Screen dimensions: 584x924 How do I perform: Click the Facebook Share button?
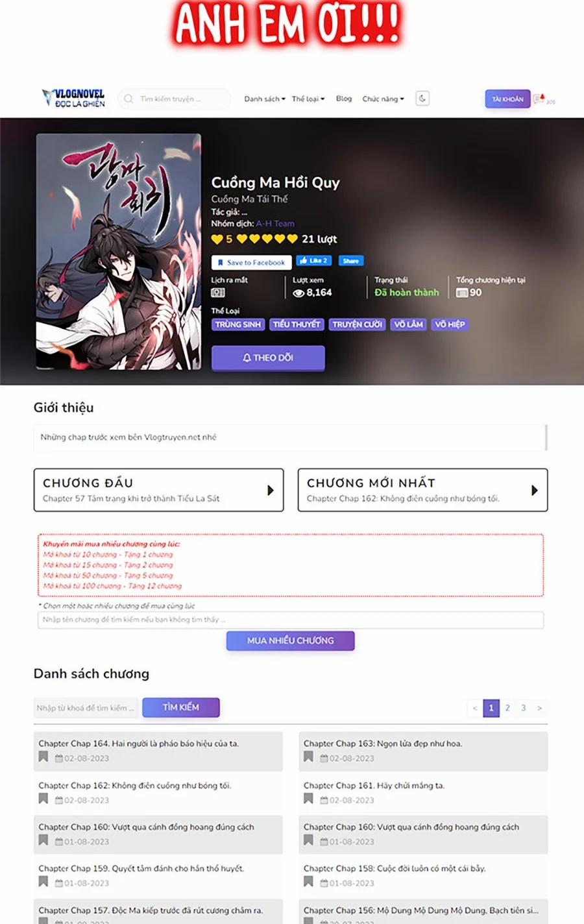(x=350, y=261)
